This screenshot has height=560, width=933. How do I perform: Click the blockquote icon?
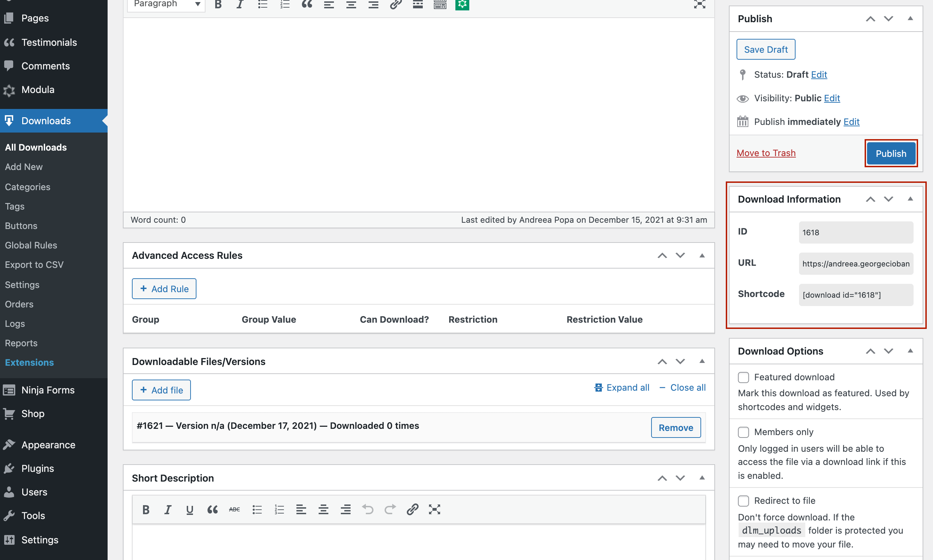306,5
